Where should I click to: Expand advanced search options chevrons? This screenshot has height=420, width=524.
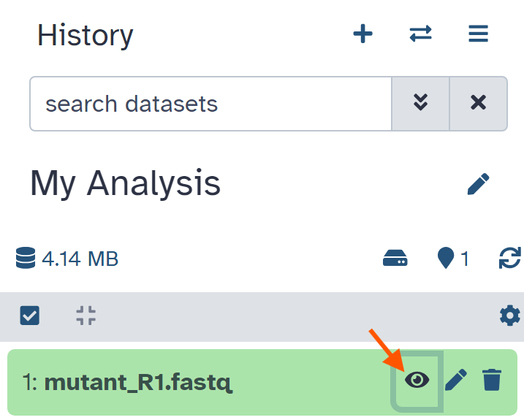pos(420,104)
